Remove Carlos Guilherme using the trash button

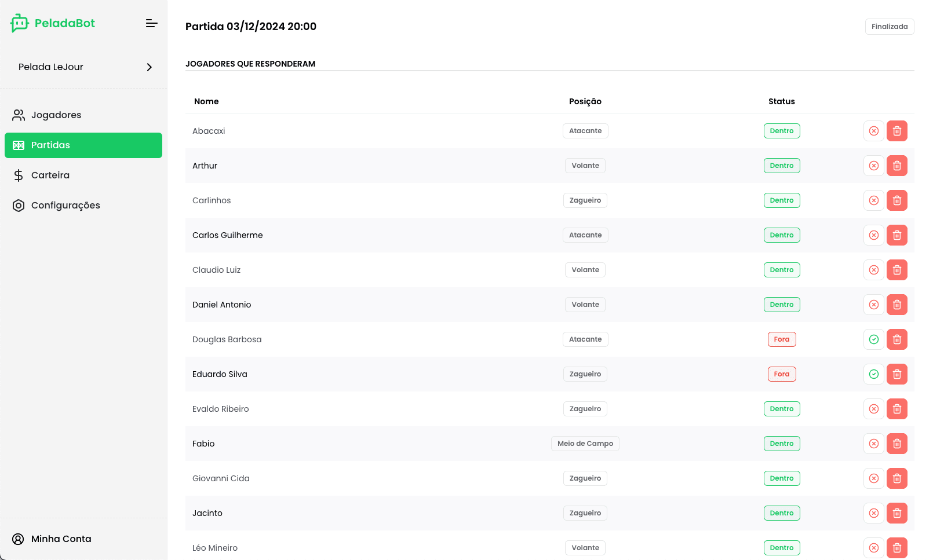896,235
